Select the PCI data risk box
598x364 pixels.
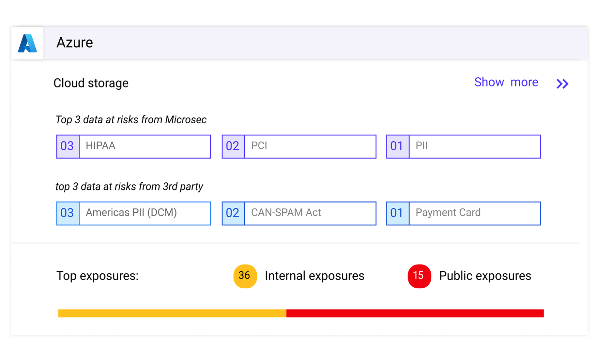tap(299, 146)
